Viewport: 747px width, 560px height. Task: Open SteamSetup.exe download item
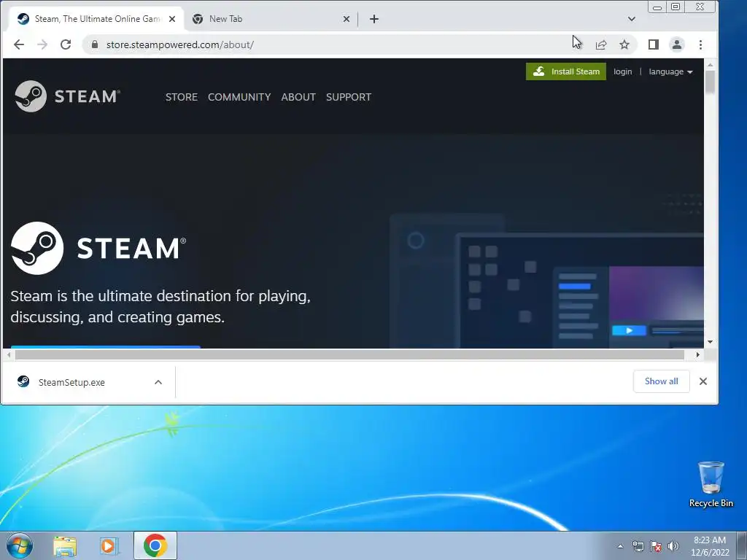click(71, 382)
